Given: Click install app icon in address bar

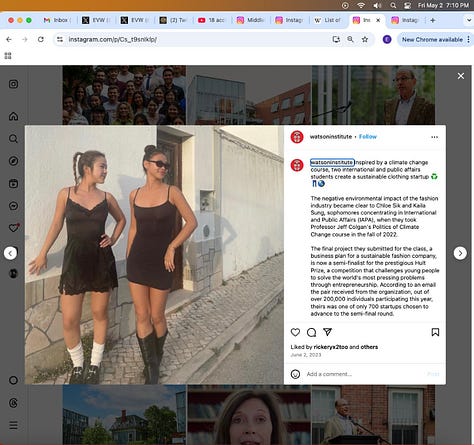Looking at the screenshot, I should click(336, 39).
